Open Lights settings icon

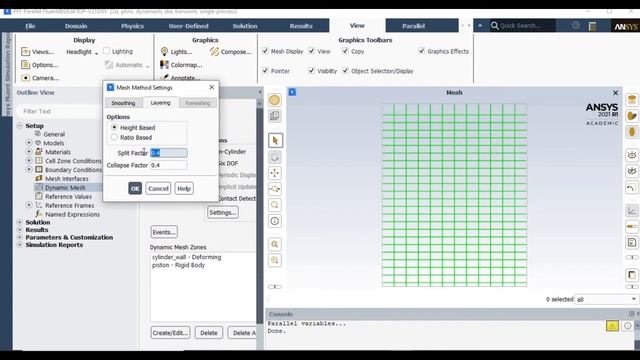point(164,52)
